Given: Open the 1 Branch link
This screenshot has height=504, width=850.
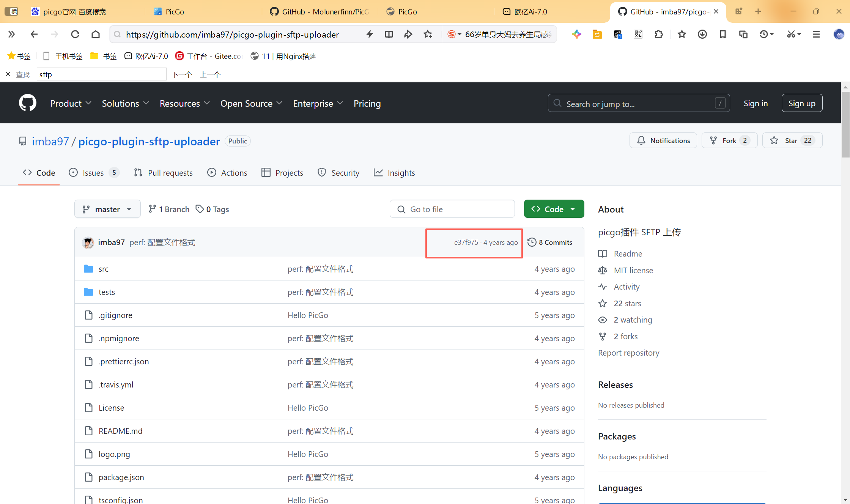Looking at the screenshot, I should [169, 209].
